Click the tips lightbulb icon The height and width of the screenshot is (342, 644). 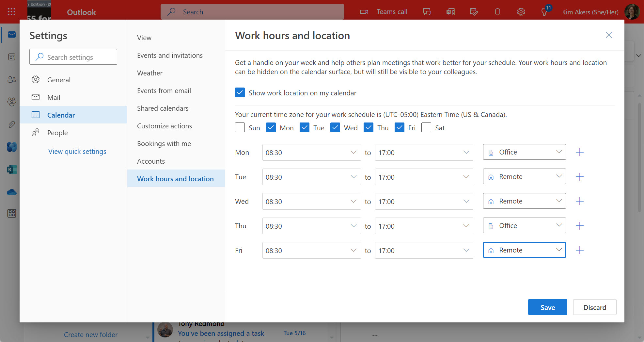point(544,12)
